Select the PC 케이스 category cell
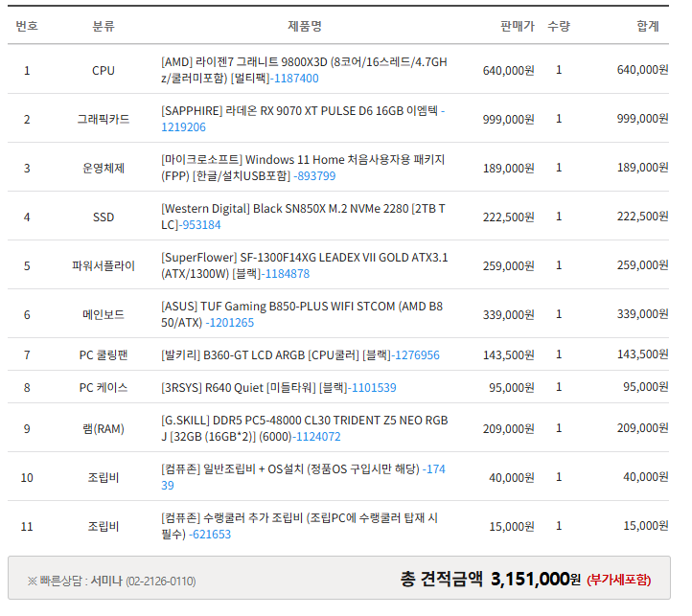 [104, 388]
